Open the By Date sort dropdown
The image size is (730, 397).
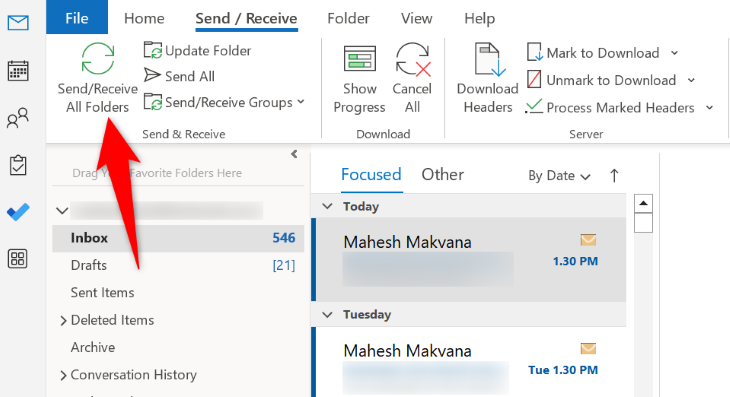(x=559, y=176)
